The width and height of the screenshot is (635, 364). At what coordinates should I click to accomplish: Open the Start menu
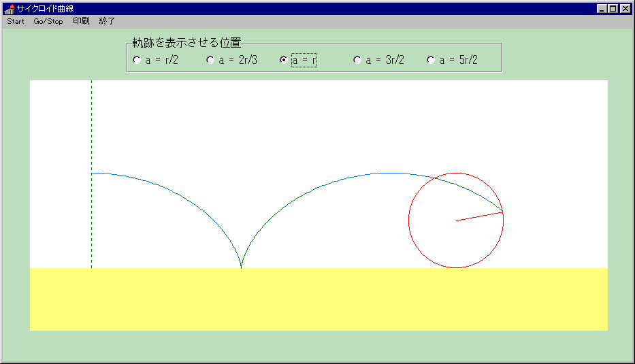[x=16, y=21]
